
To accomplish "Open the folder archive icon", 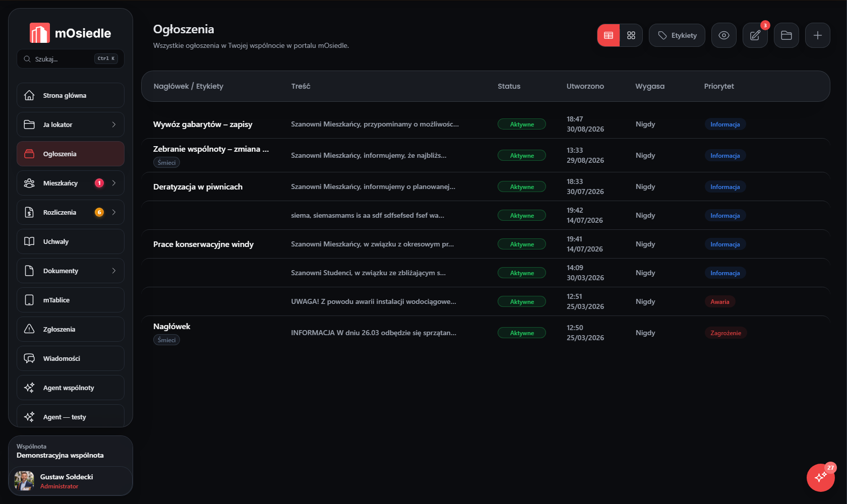I will (x=786, y=35).
